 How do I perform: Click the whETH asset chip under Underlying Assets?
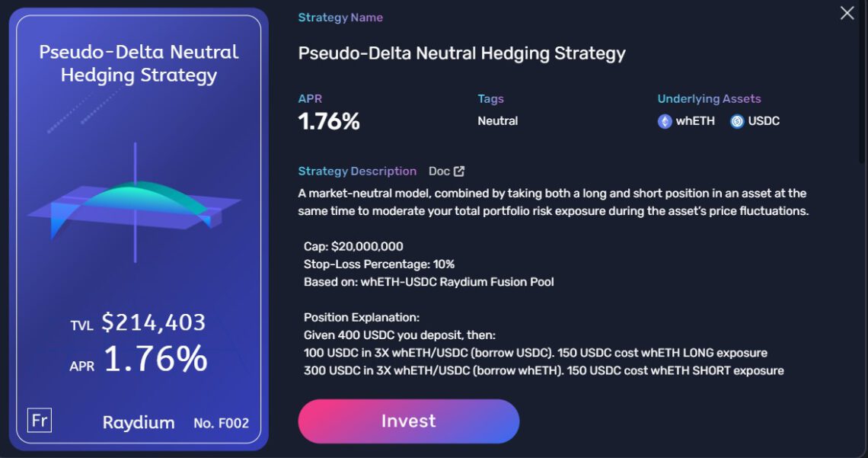(685, 120)
